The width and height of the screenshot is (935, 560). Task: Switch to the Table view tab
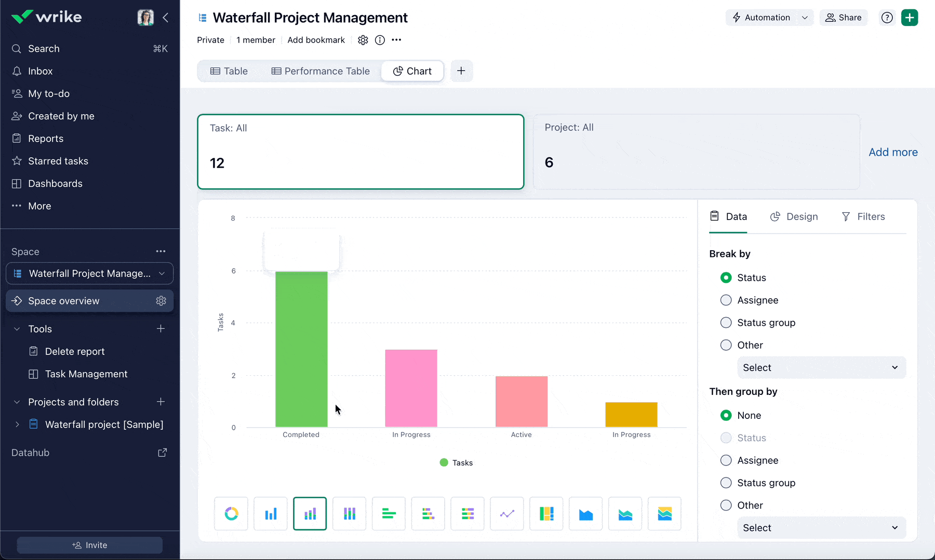tap(229, 71)
